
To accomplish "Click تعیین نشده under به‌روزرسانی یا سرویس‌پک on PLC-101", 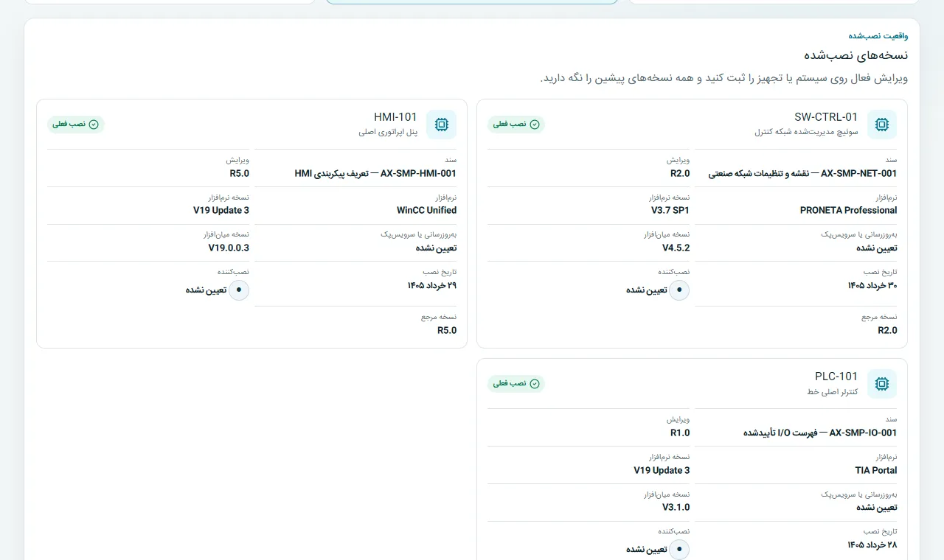I will 877,508.
